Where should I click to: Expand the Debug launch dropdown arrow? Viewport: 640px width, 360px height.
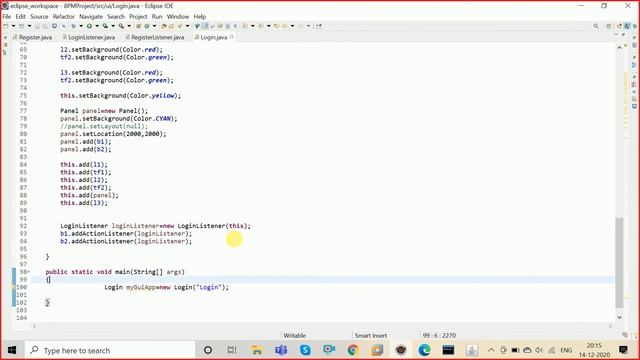tap(80, 26)
